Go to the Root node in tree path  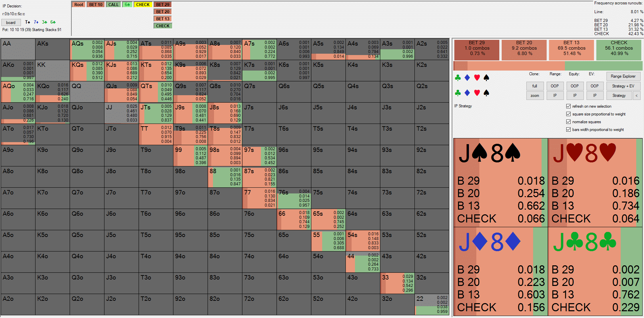[79, 5]
